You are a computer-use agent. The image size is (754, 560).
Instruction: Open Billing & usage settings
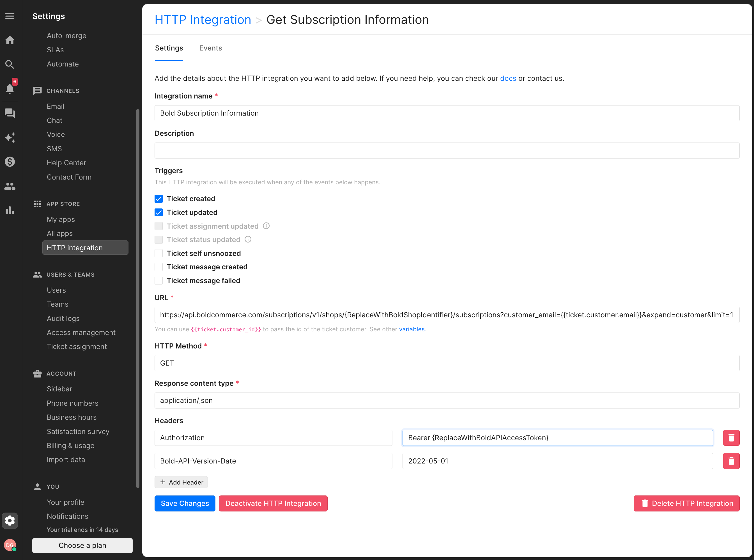click(70, 446)
